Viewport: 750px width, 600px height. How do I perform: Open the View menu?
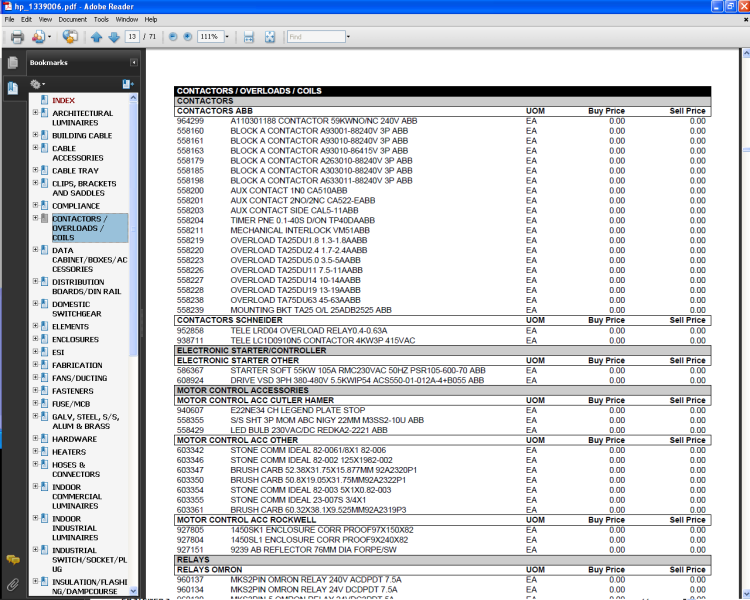tap(45, 20)
